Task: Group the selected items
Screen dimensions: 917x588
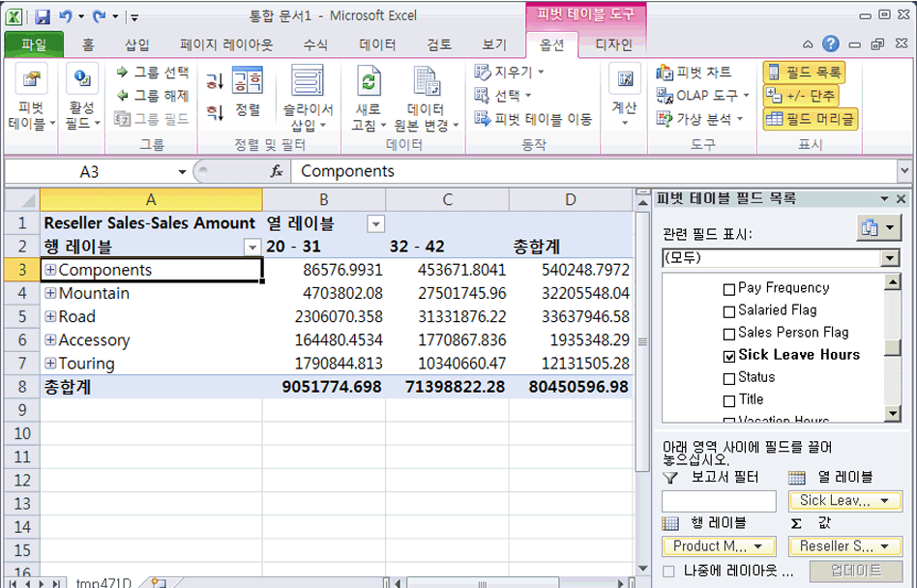Action: coord(155,72)
